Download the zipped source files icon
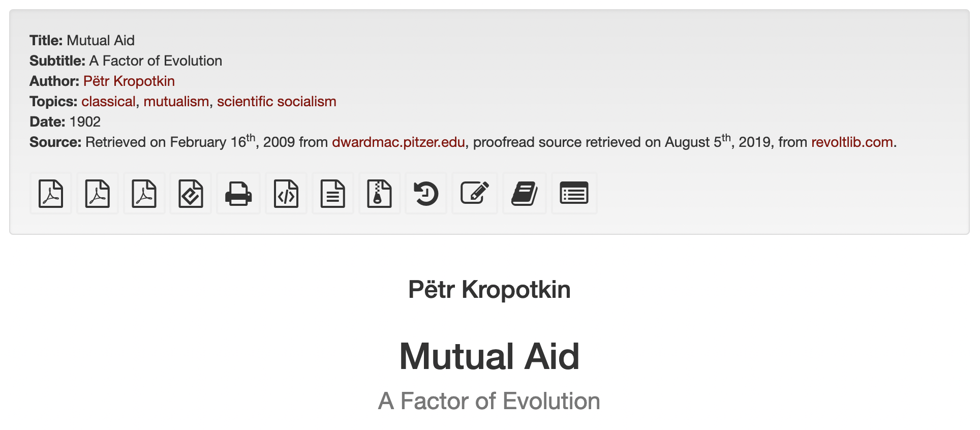Screen dimensions: 980x430 click(x=380, y=194)
